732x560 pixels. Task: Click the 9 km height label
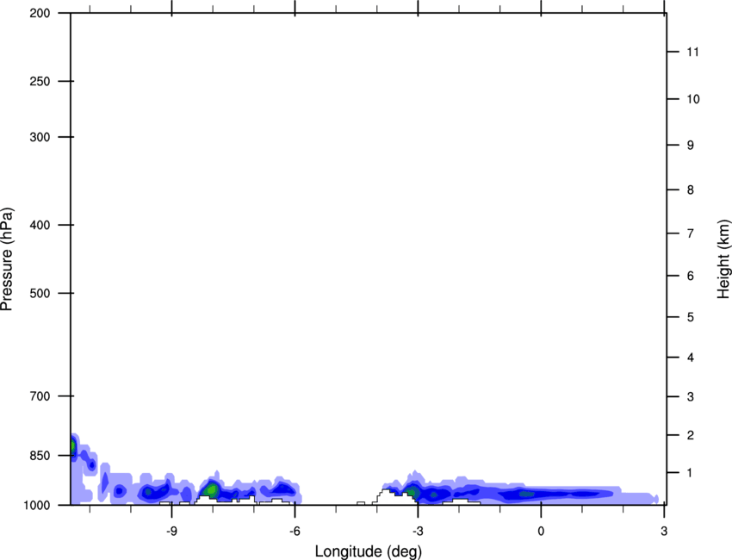coord(690,146)
